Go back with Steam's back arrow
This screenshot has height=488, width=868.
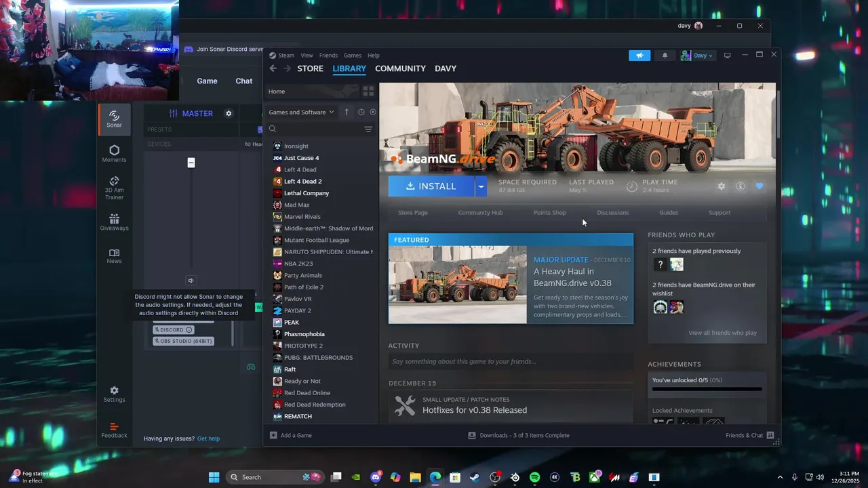pyautogui.click(x=273, y=68)
